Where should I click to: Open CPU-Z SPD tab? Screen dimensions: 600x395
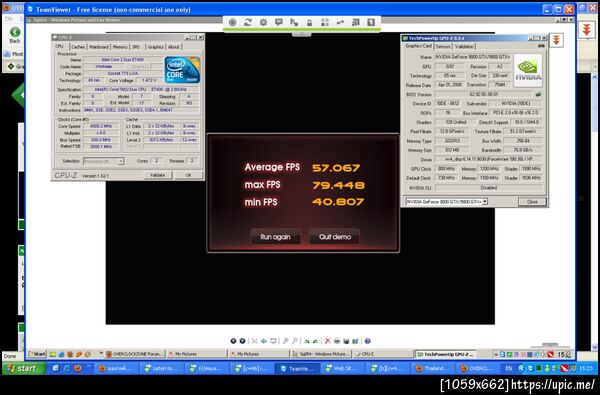click(x=136, y=47)
